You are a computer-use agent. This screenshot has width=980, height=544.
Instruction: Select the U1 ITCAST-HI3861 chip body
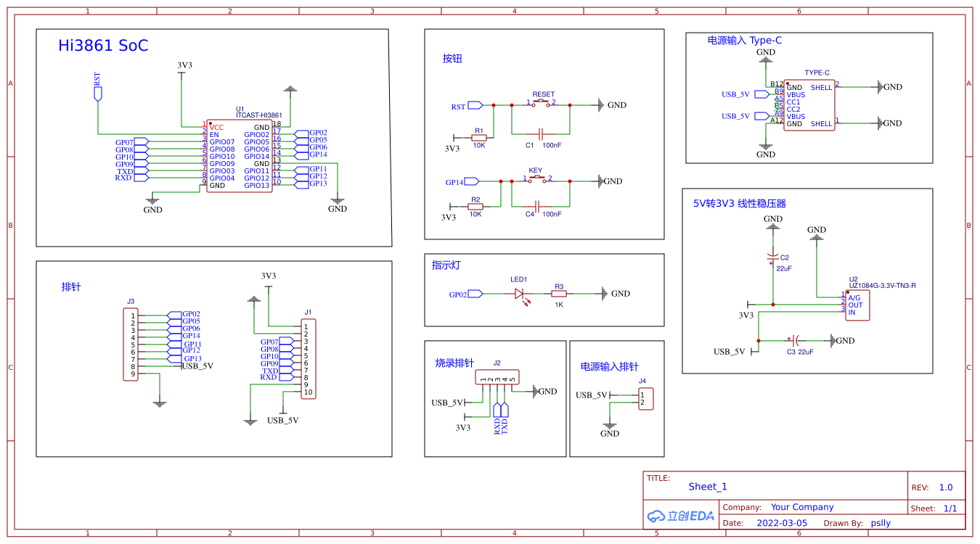coord(240,156)
